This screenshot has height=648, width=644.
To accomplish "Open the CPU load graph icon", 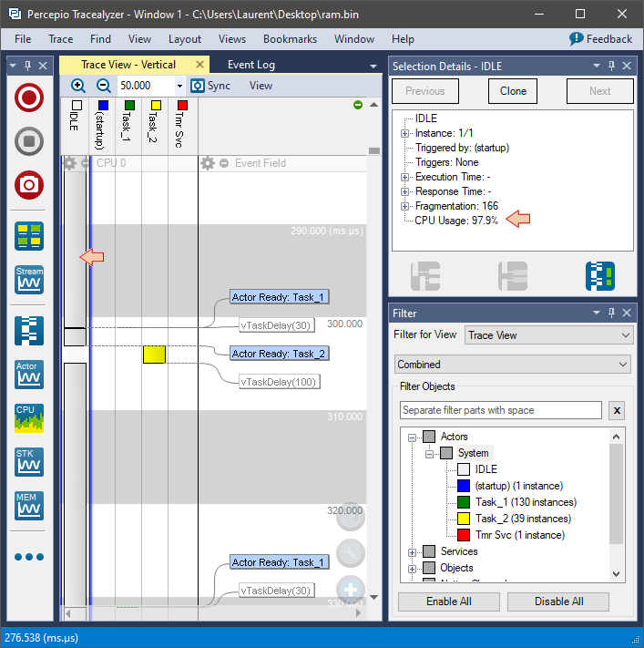I will (29, 418).
